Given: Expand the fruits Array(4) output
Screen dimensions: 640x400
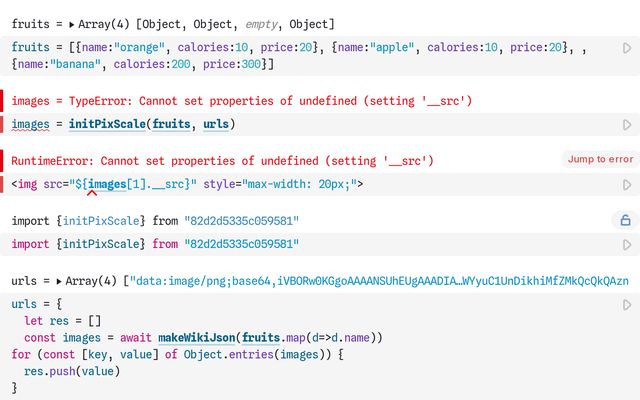Looking at the screenshot, I should tap(61, 23).
